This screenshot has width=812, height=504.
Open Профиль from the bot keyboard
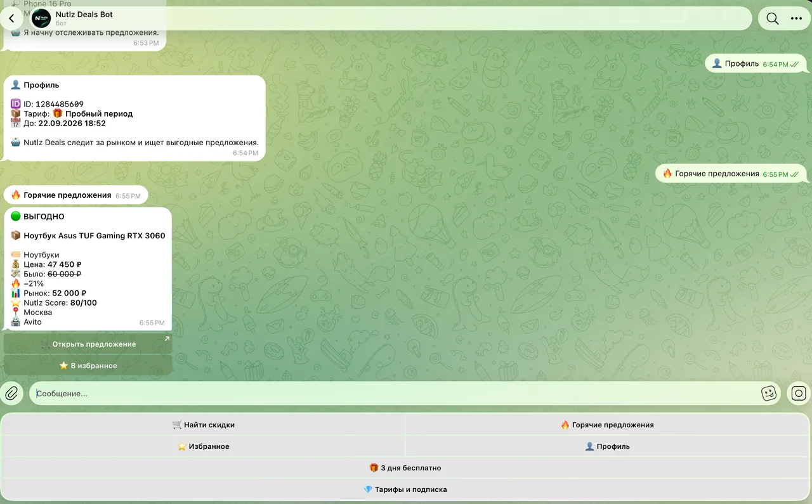tap(607, 446)
